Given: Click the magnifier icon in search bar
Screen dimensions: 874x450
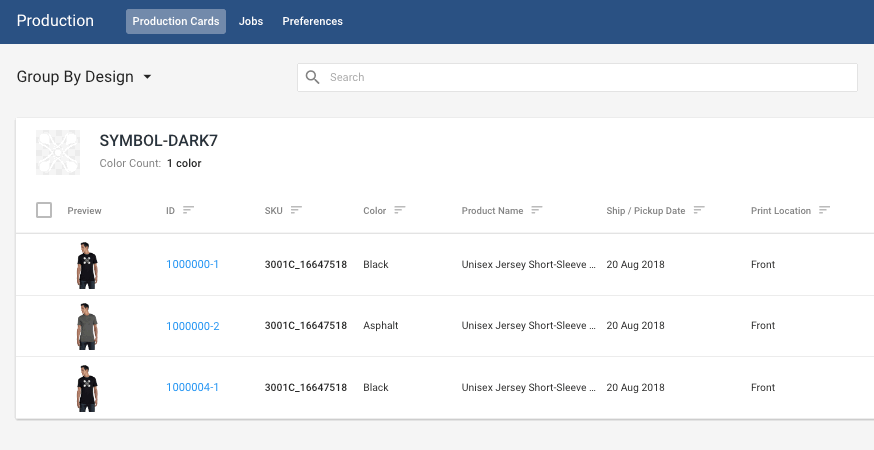Looking at the screenshot, I should (313, 77).
